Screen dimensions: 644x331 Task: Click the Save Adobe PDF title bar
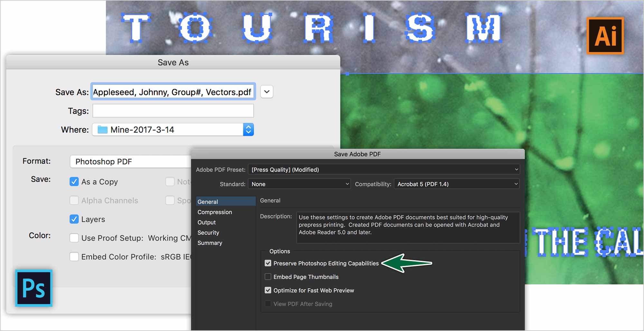tap(358, 154)
